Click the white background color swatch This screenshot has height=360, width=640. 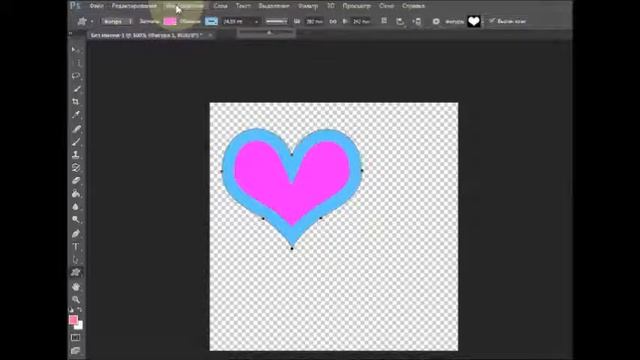click(80, 326)
